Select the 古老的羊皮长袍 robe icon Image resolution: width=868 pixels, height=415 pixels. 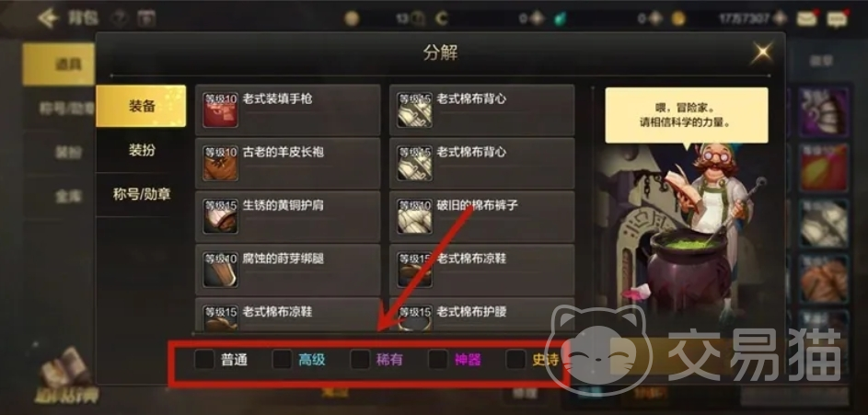click(x=220, y=163)
